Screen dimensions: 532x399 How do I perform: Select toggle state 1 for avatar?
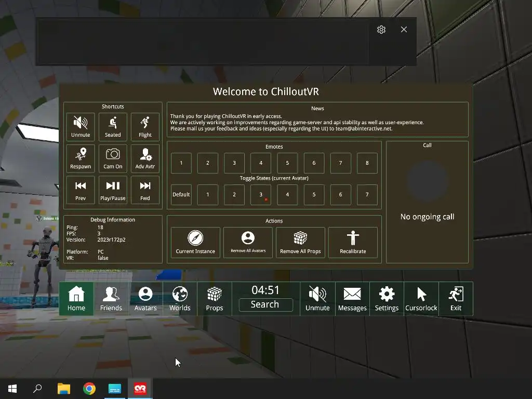[x=208, y=195]
